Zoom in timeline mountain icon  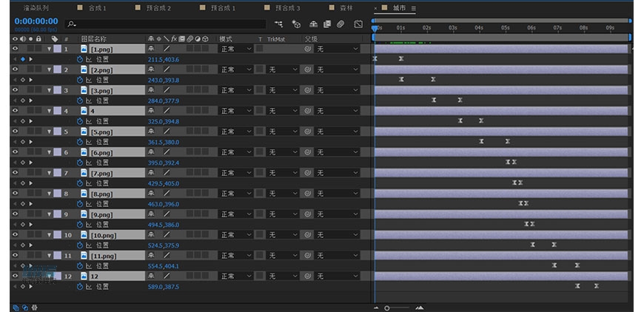(419, 308)
